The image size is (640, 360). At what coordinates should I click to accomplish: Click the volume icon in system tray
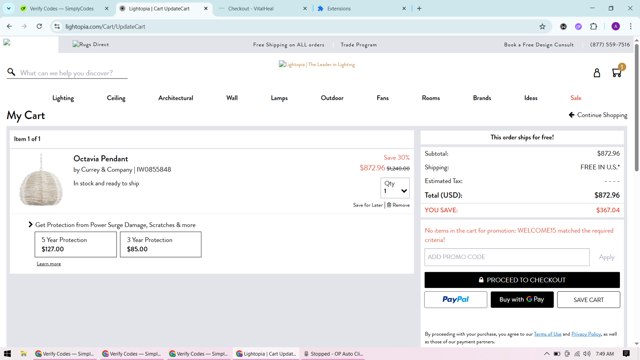coord(587,354)
